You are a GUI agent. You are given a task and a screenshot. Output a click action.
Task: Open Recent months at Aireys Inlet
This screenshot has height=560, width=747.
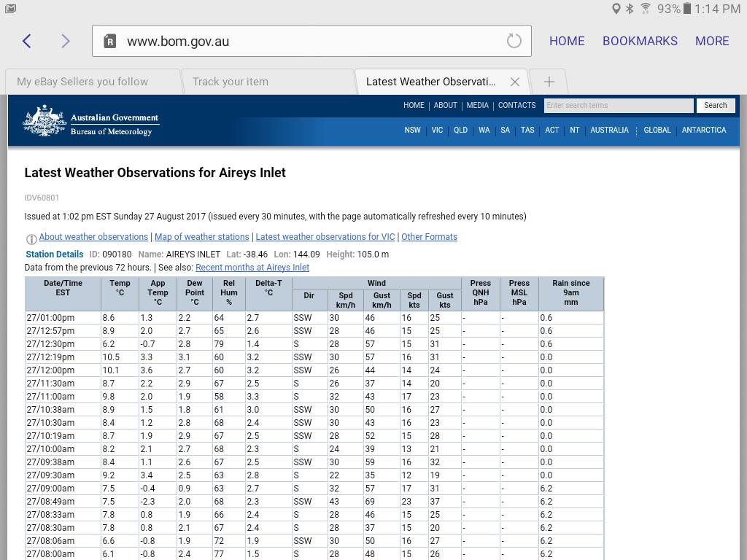tap(252, 268)
